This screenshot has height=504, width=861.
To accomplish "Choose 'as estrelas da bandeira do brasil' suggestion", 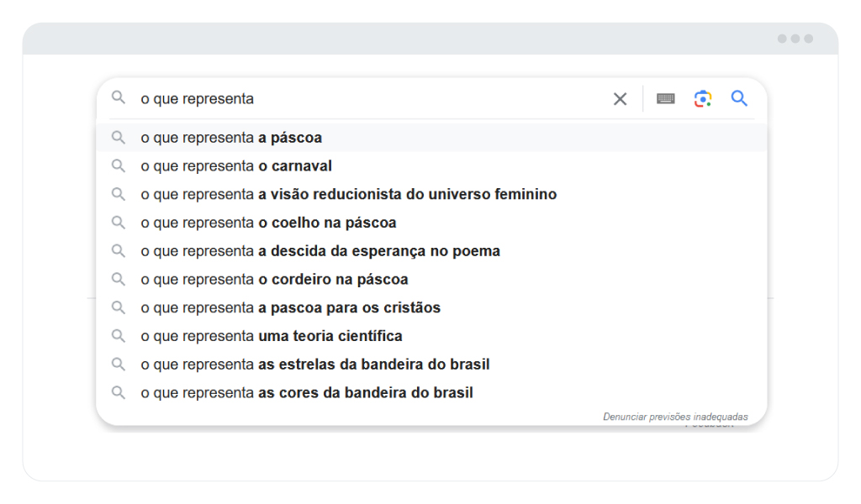I will click(431, 365).
